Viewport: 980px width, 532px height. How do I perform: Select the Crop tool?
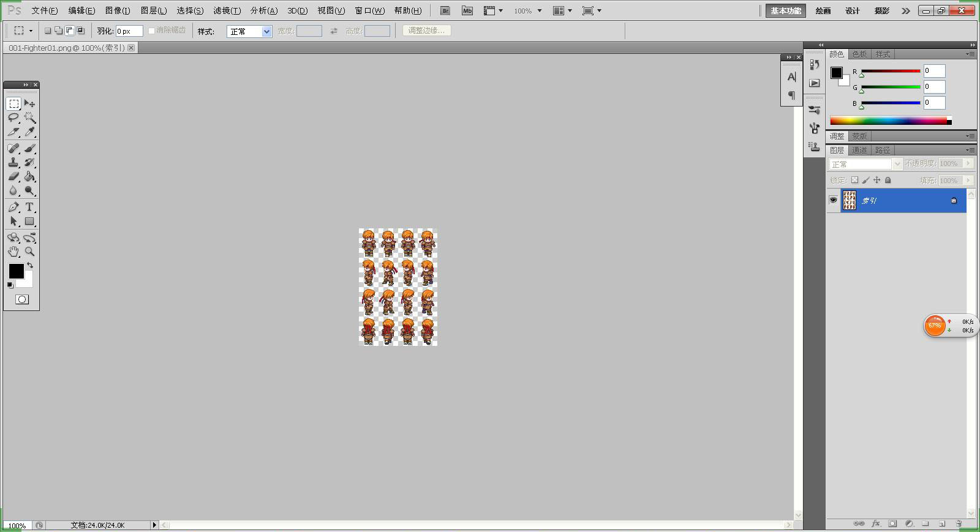point(13,132)
